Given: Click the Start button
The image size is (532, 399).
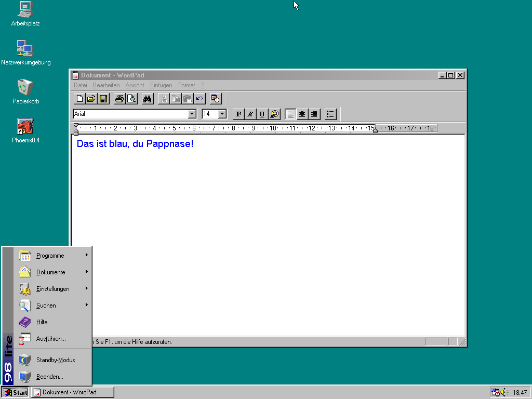Looking at the screenshot, I should (15, 392).
